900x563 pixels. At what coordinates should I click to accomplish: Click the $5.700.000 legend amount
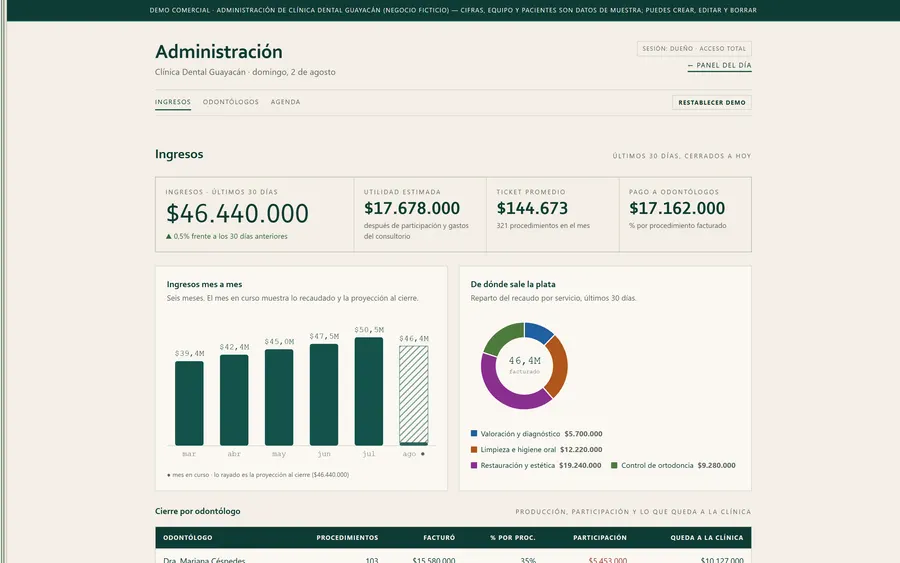click(x=583, y=434)
